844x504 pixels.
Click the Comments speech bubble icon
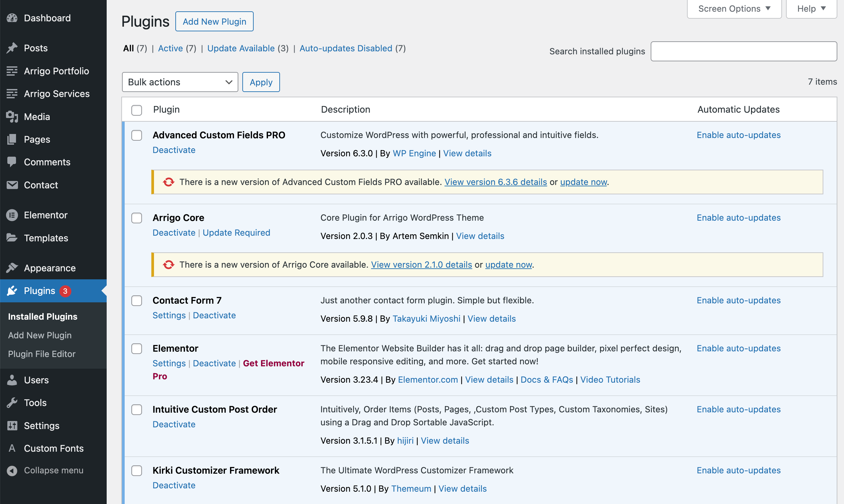click(12, 162)
